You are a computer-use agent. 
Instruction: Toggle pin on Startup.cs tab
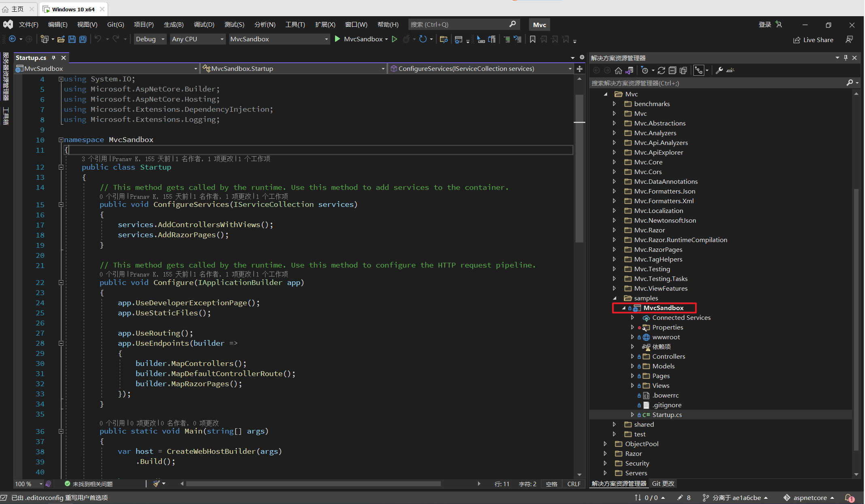53,58
